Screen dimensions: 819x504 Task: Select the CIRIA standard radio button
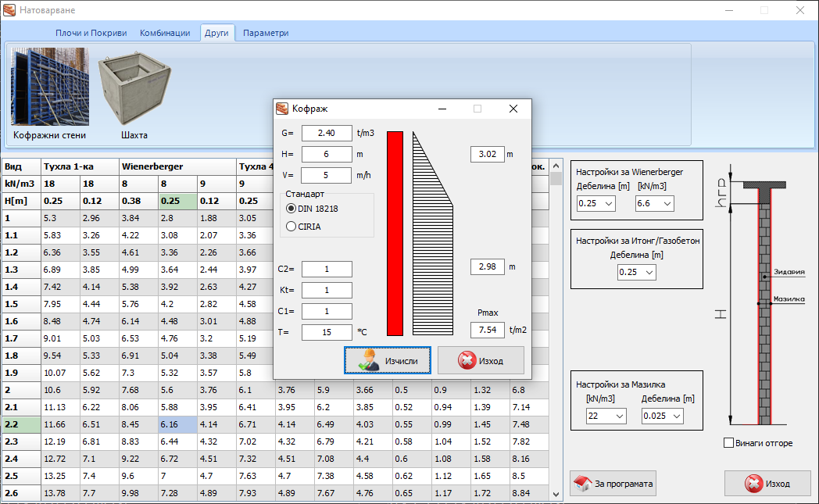[291, 227]
